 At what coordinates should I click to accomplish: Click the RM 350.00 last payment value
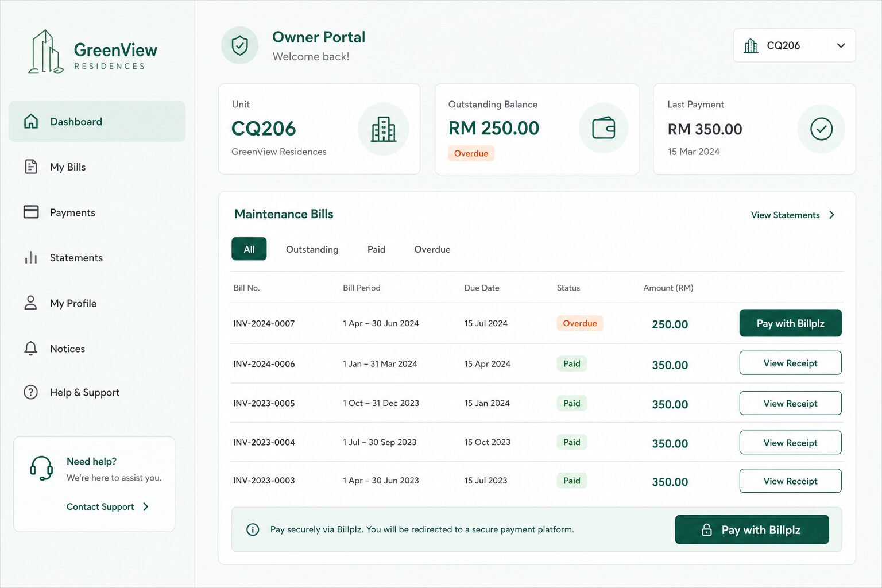(705, 129)
